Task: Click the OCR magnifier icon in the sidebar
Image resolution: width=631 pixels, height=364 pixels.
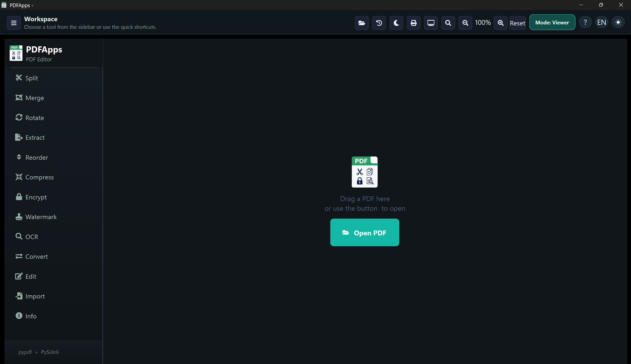Action: point(19,236)
